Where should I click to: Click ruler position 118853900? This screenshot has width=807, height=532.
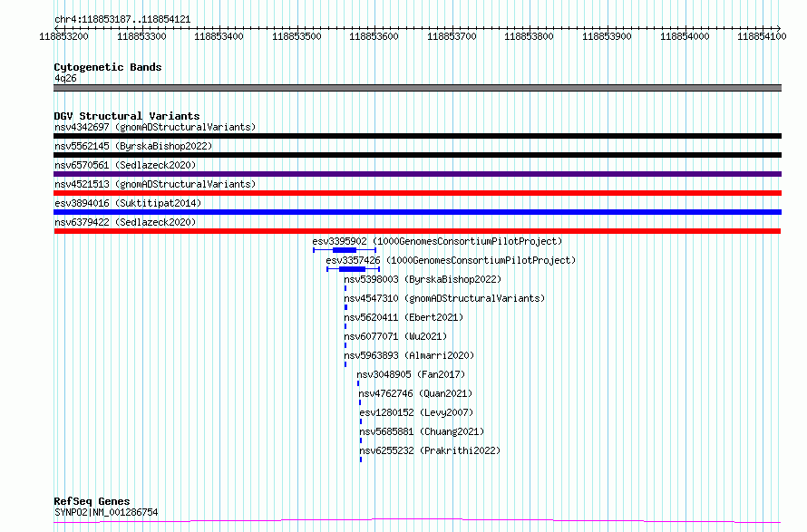[x=607, y=36]
